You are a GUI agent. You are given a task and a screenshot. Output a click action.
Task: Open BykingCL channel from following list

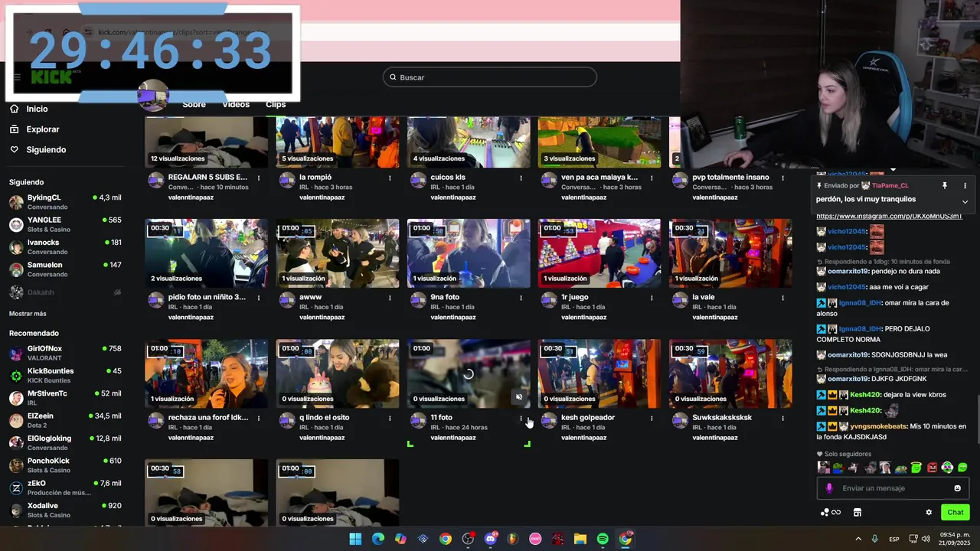pyautogui.click(x=65, y=201)
